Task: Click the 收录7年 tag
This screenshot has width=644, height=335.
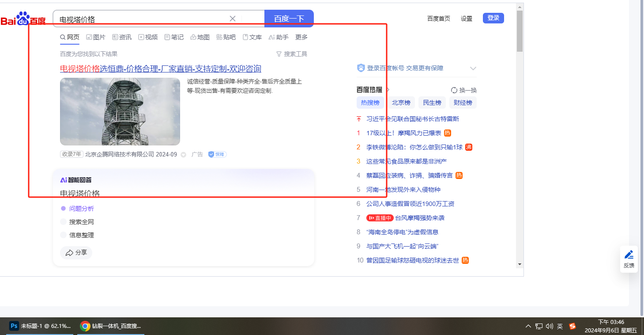Action: click(72, 154)
